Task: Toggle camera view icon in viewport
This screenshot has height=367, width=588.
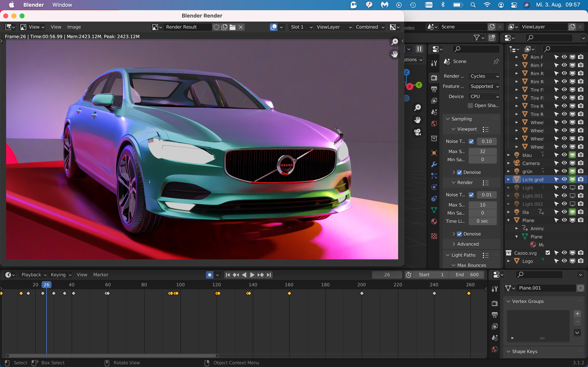Action: pyautogui.click(x=418, y=132)
